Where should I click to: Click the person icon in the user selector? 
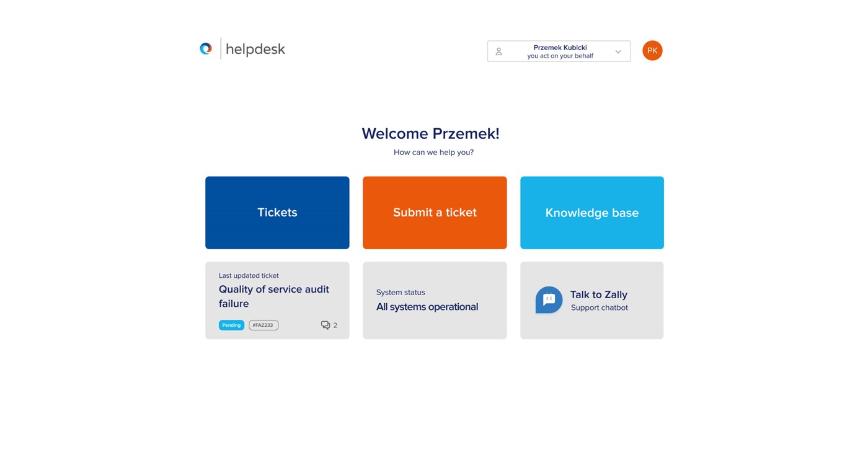(x=498, y=51)
